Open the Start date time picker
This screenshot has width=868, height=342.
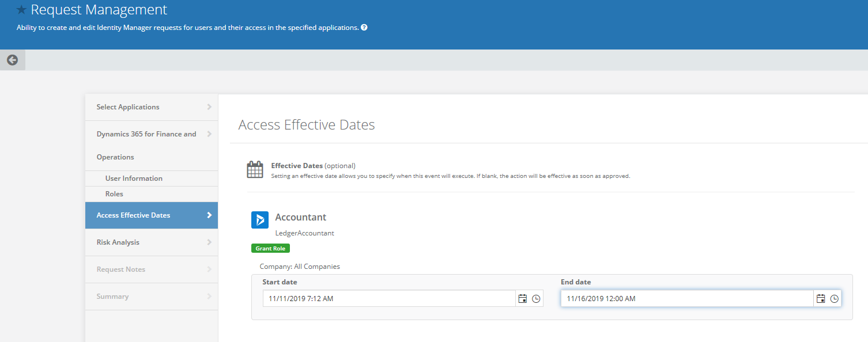point(536,299)
